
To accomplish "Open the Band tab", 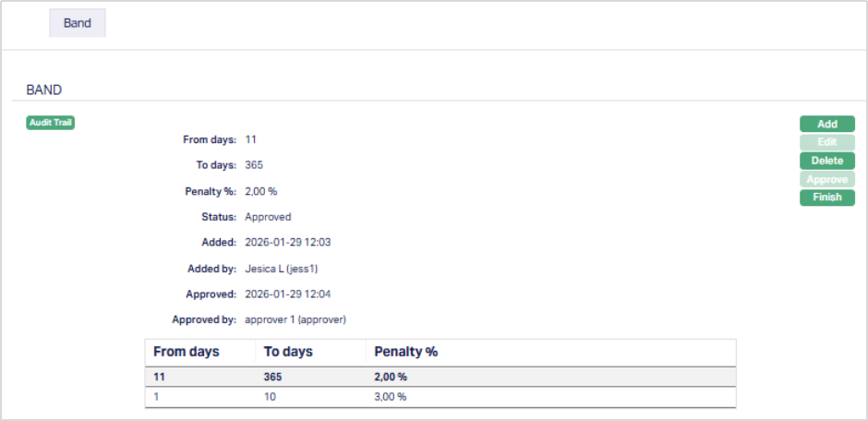I will 78,23.
